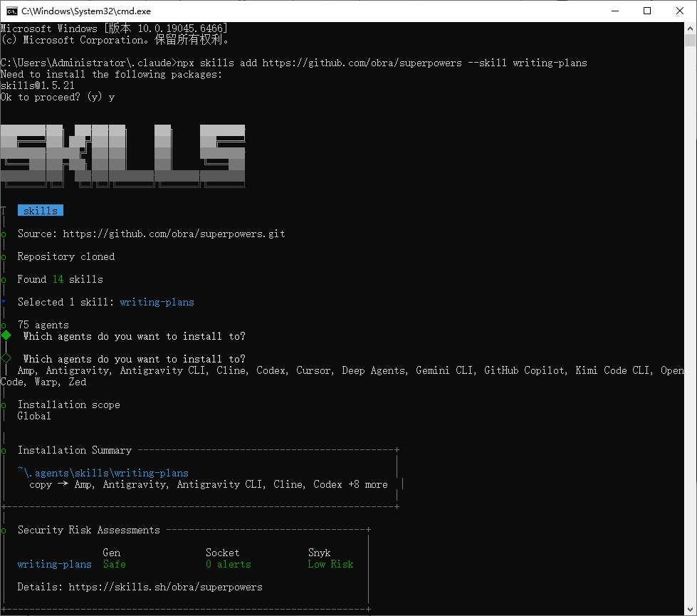Viewport: 697px width, 616px height.
Task: Click the '75 agents' line
Action: click(43, 325)
